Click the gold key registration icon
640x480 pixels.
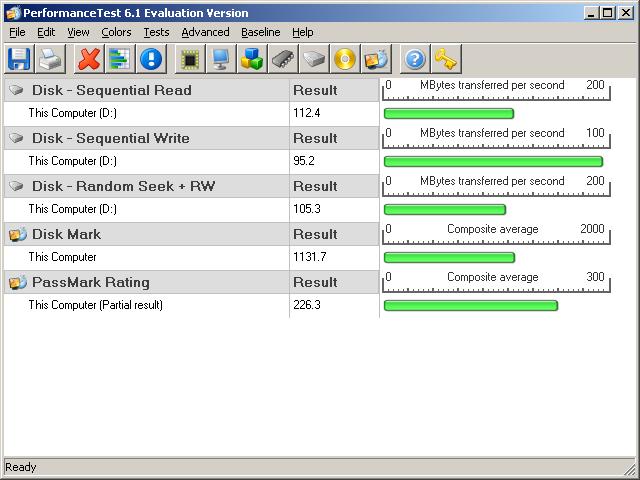[x=446, y=60]
